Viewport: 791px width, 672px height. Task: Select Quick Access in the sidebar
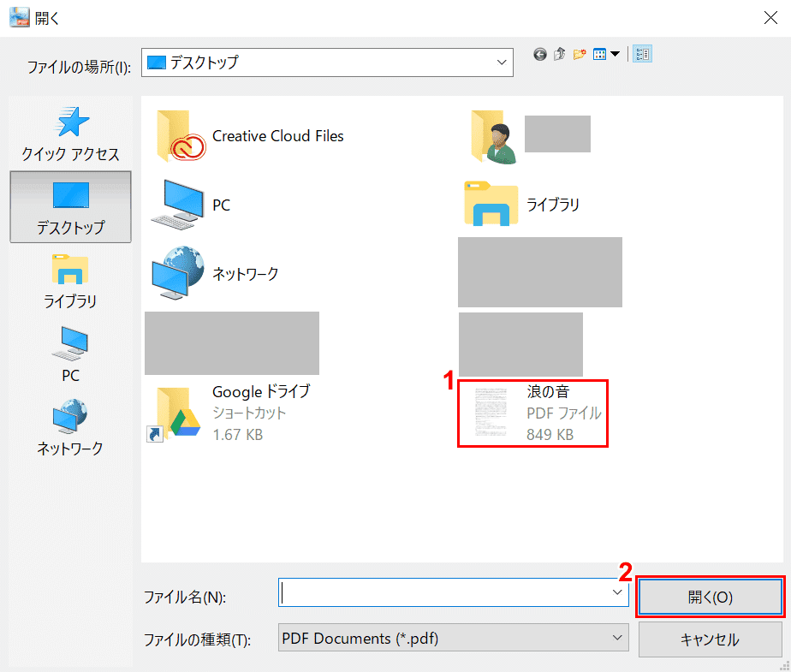pos(70,134)
